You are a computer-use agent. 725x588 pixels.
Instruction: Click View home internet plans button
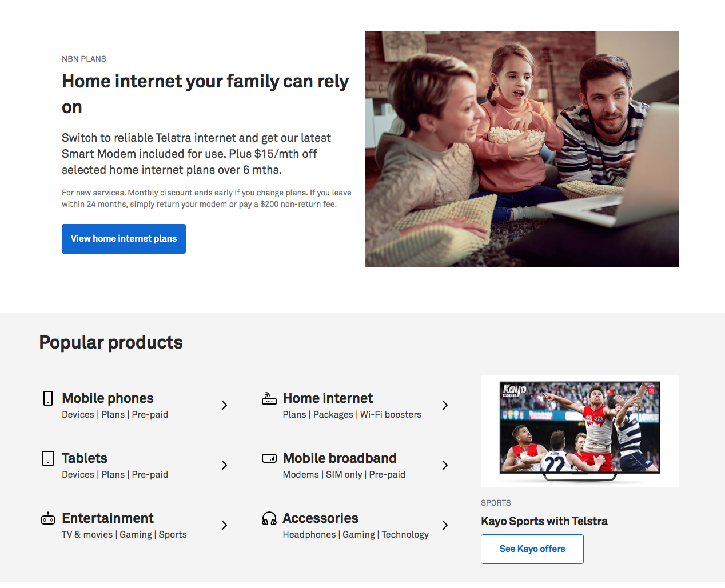pyautogui.click(x=124, y=239)
